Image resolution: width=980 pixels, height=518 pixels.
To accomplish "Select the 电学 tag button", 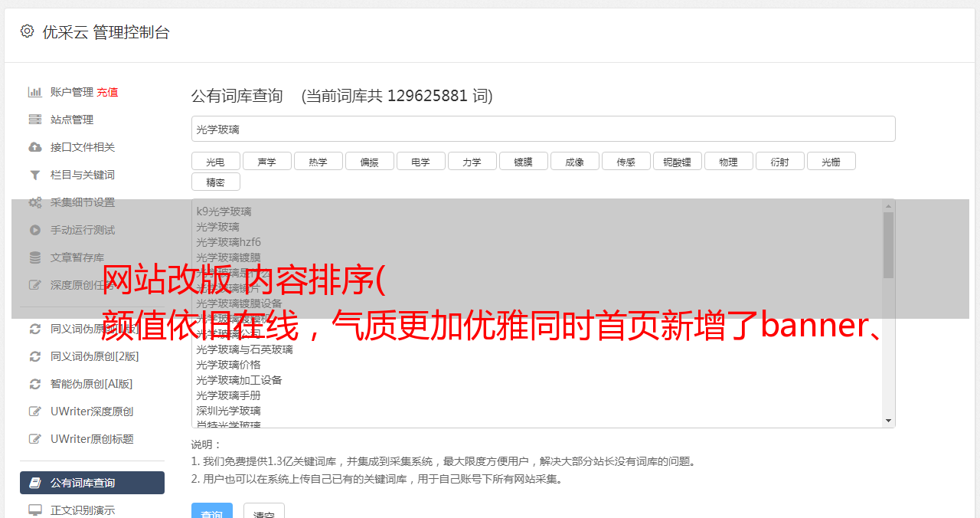I will pos(421,162).
